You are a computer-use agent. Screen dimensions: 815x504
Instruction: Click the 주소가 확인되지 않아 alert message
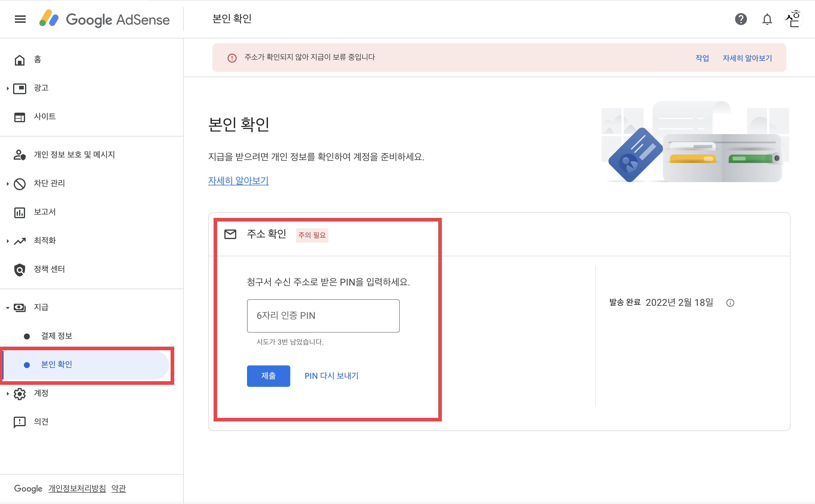(310, 57)
